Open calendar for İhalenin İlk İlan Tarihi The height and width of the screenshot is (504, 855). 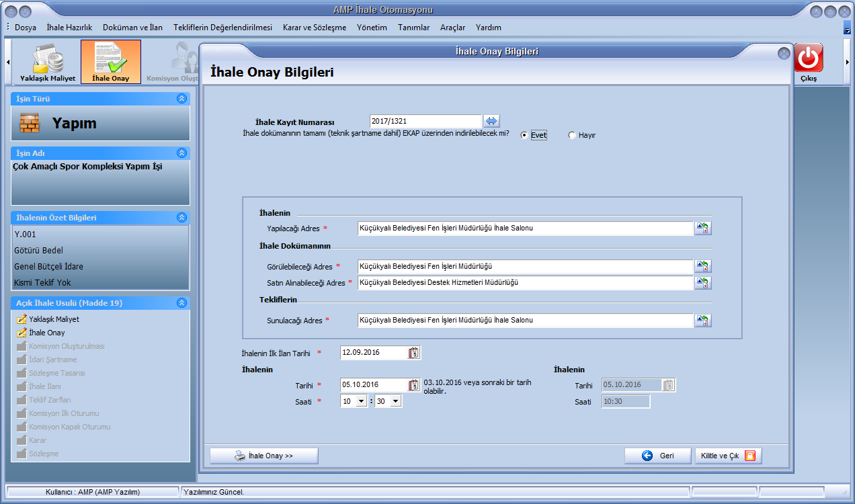tap(414, 353)
